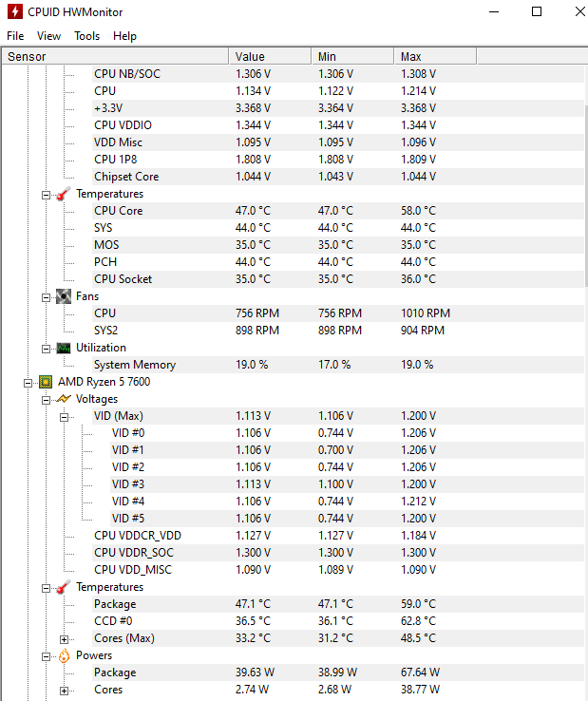Open the File menu
The height and width of the screenshot is (701, 588).
15,36
